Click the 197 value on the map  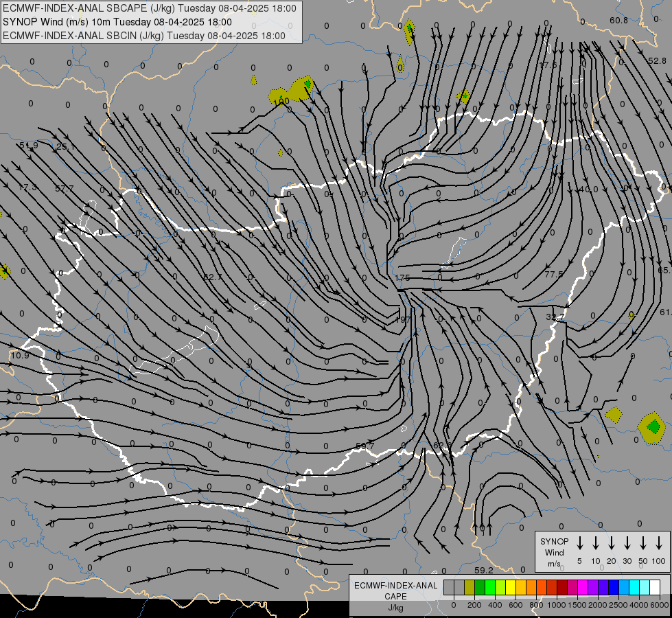(x=403, y=319)
